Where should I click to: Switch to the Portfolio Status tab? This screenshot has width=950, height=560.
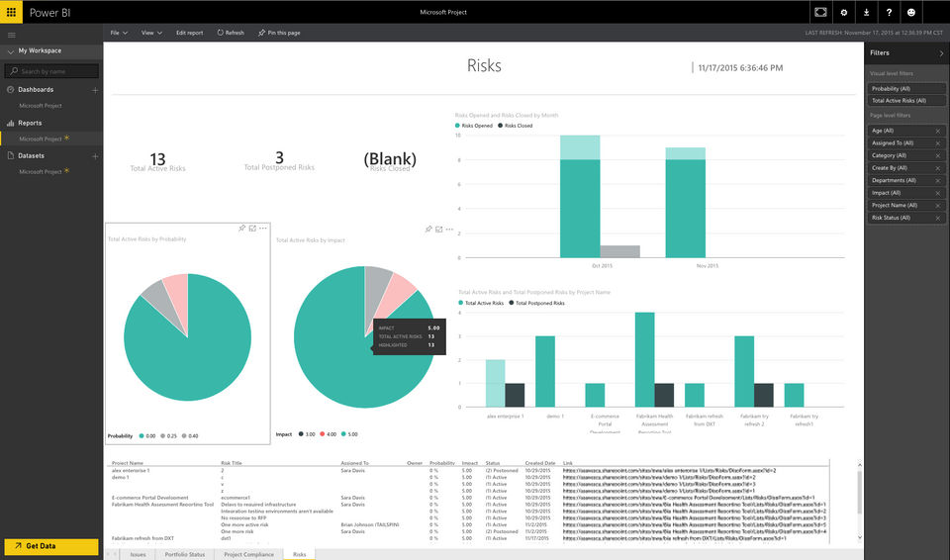[x=185, y=554]
